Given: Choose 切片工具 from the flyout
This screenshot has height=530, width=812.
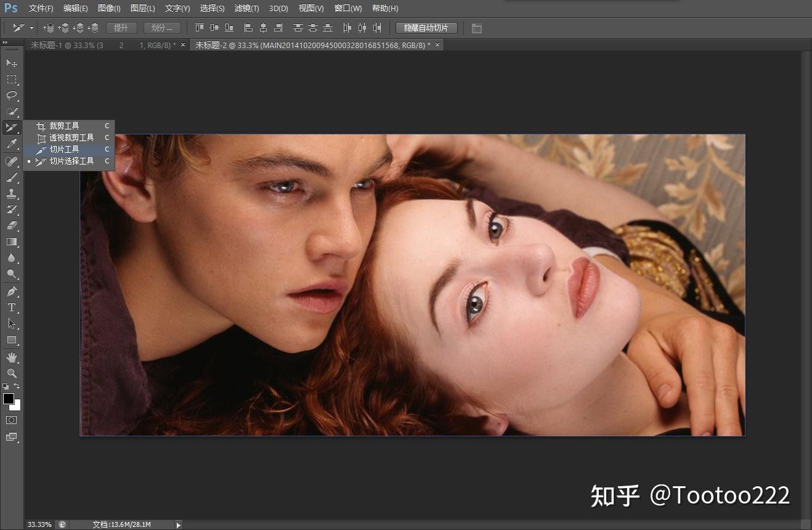Looking at the screenshot, I should click(x=69, y=149).
